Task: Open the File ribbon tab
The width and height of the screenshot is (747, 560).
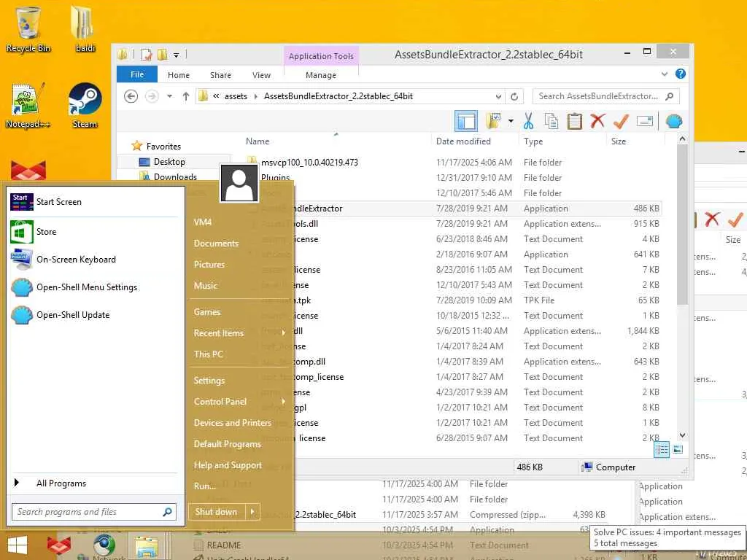Action: 137,75
